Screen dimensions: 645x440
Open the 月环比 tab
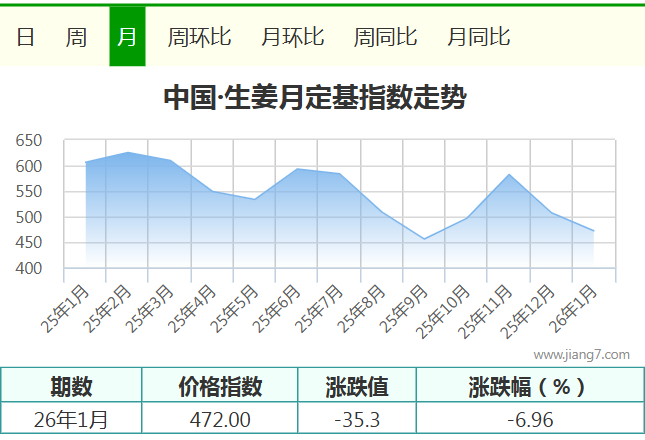click(292, 37)
